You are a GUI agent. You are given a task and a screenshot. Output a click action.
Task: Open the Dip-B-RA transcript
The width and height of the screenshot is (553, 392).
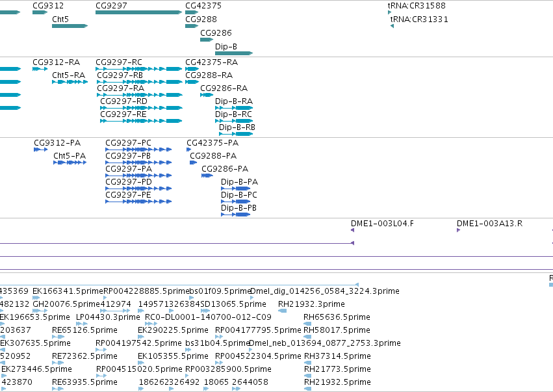pos(234,108)
